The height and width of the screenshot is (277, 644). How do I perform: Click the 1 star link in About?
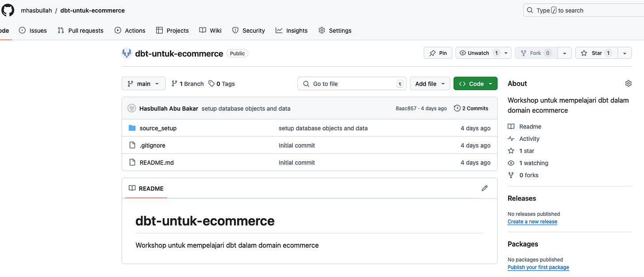(521, 151)
